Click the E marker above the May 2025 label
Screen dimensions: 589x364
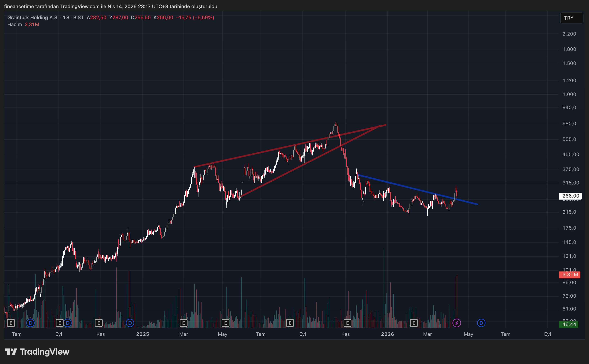pyautogui.click(x=225, y=323)
